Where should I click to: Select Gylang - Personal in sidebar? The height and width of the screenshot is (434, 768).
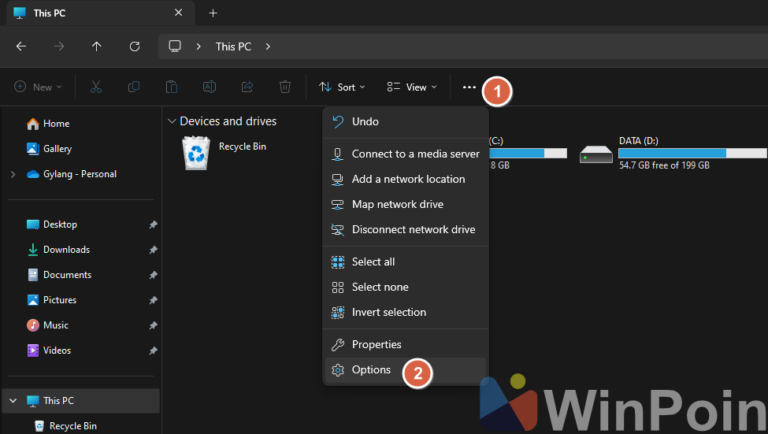click(81, 174)
